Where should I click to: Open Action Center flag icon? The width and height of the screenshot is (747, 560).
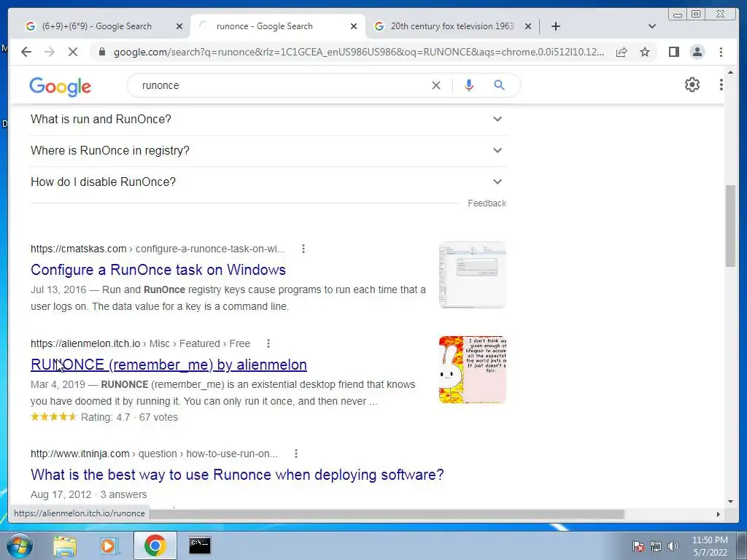638,546
